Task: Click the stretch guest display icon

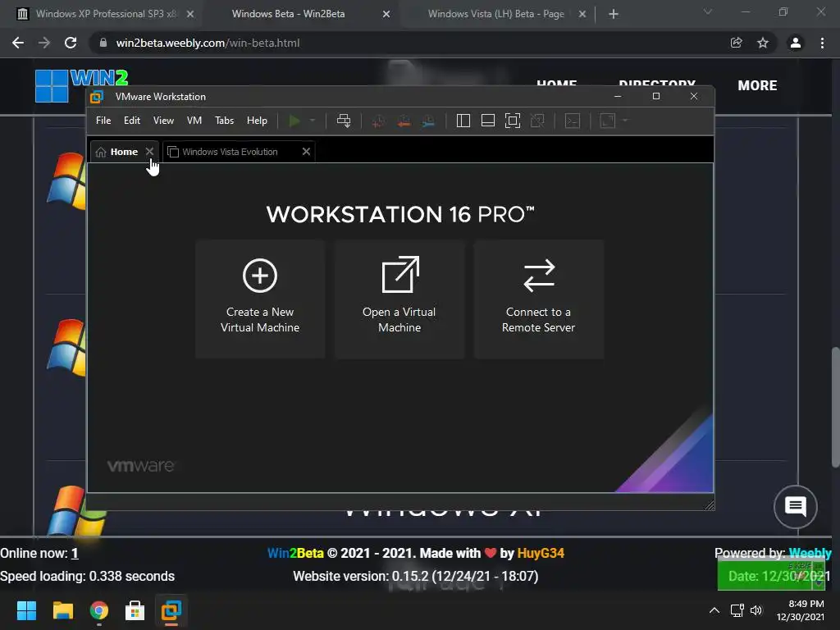Action: 608,121
